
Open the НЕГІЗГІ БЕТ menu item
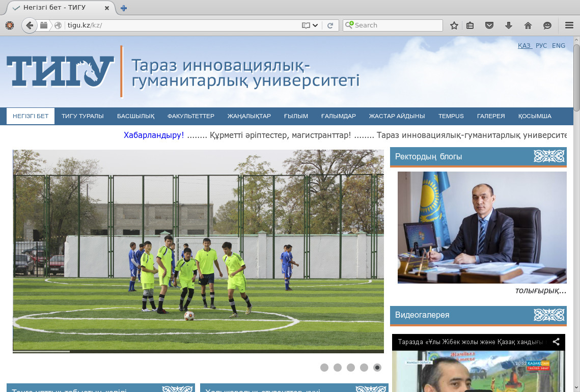[31, 116]
